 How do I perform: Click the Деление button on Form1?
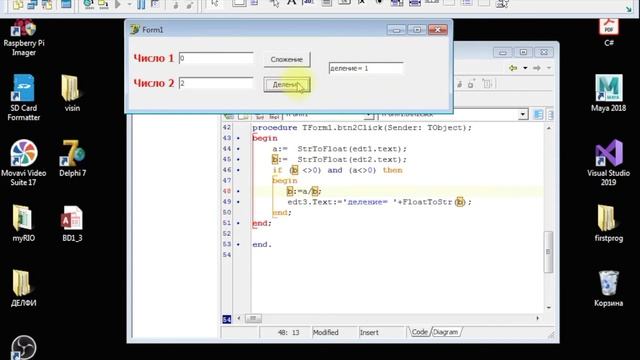[287, 84]
